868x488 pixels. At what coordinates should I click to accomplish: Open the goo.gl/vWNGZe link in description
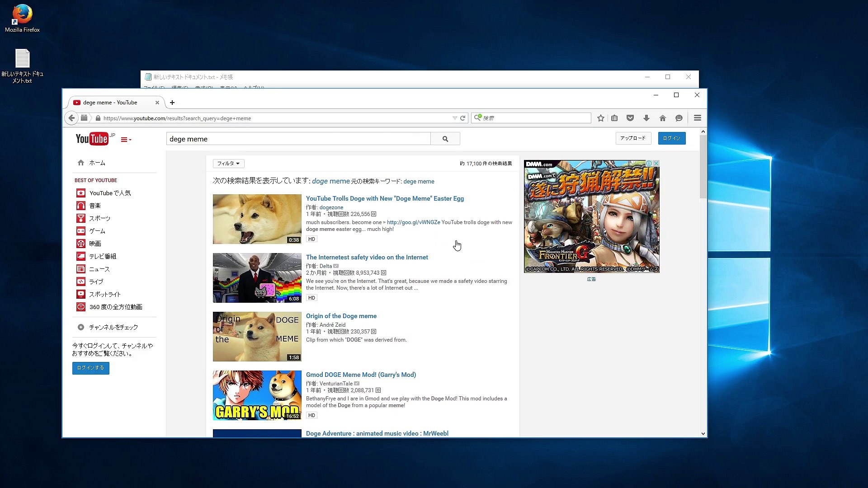[413, 222]
